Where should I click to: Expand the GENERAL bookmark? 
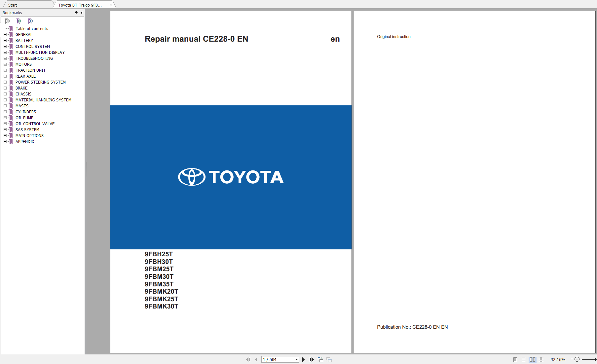coord(5,35)
